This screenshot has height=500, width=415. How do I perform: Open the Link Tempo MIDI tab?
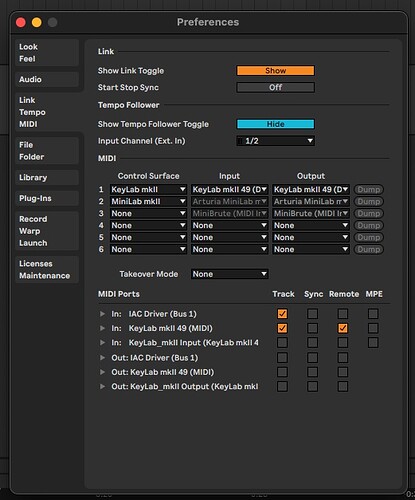[x=49, y=112]
